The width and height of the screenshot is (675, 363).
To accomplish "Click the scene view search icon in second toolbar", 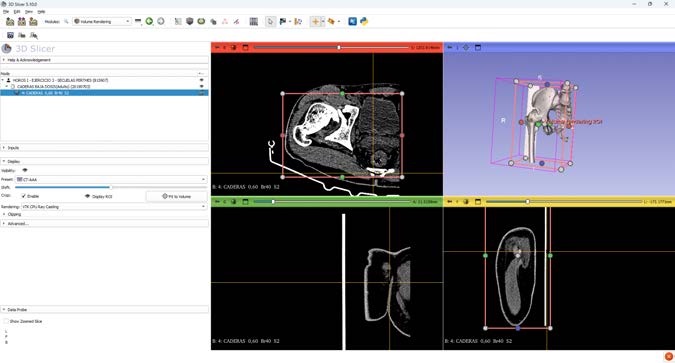I will [34, 35].
